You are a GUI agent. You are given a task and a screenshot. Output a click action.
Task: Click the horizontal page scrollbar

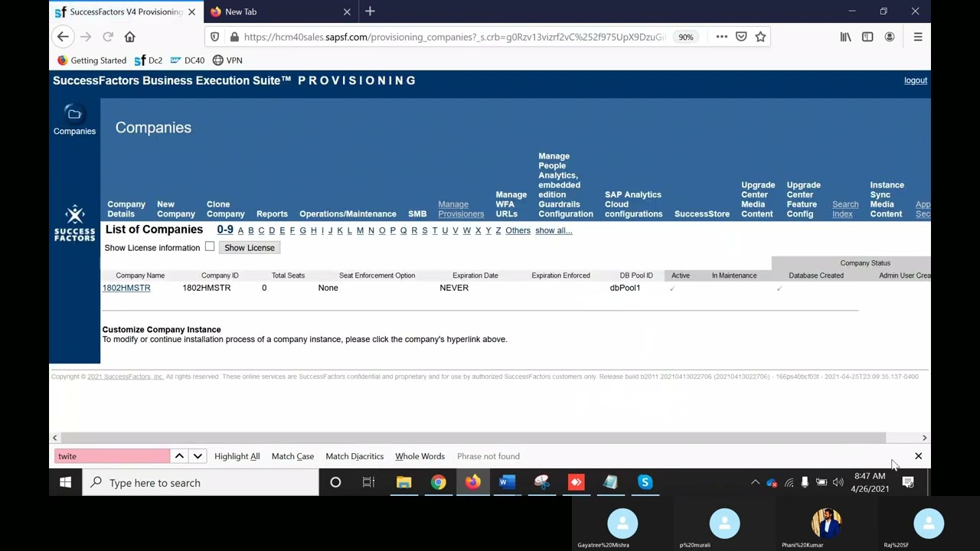(472, 438)
